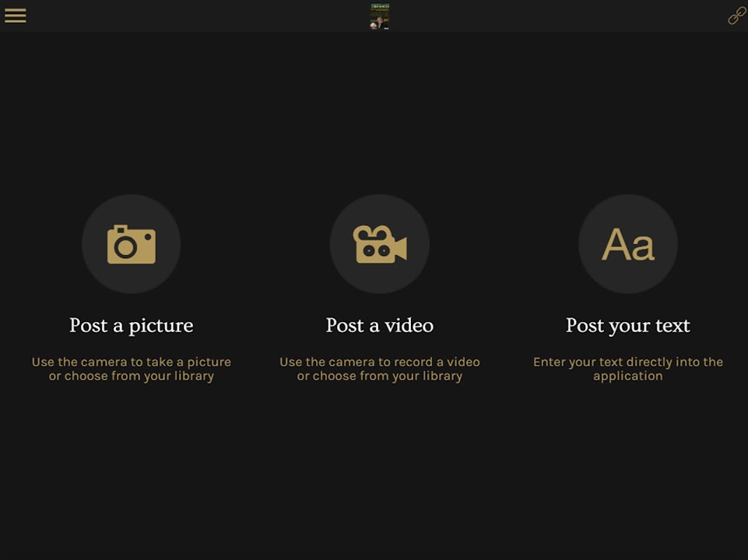
Task: Tap the gold photo camera icon
Action: (x=131, y=244)
